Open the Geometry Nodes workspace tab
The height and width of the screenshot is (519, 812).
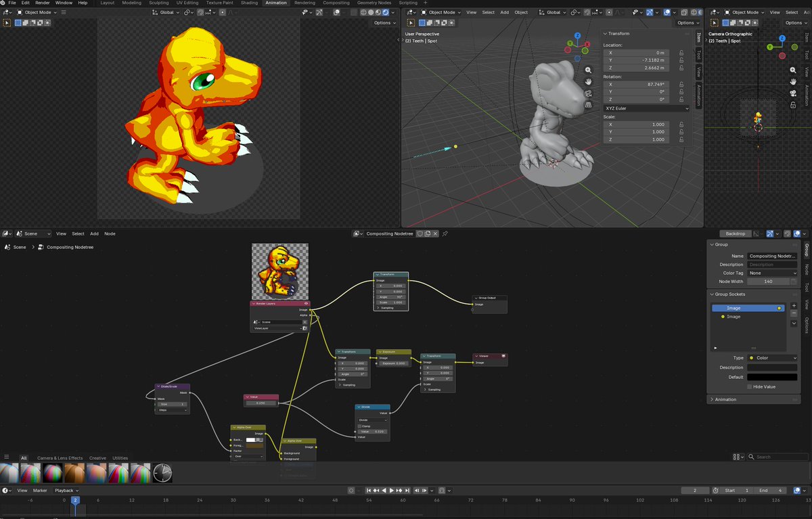coord(375,3)
